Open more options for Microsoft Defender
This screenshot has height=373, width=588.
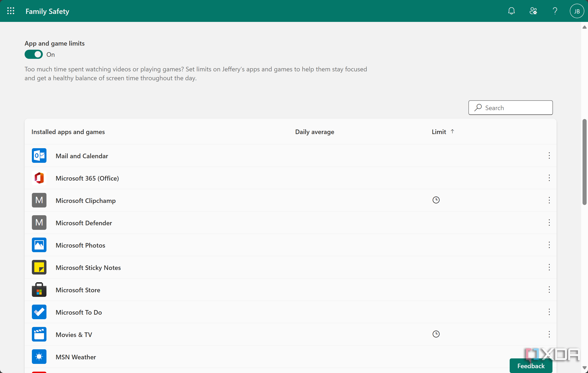tap(549, 223)
